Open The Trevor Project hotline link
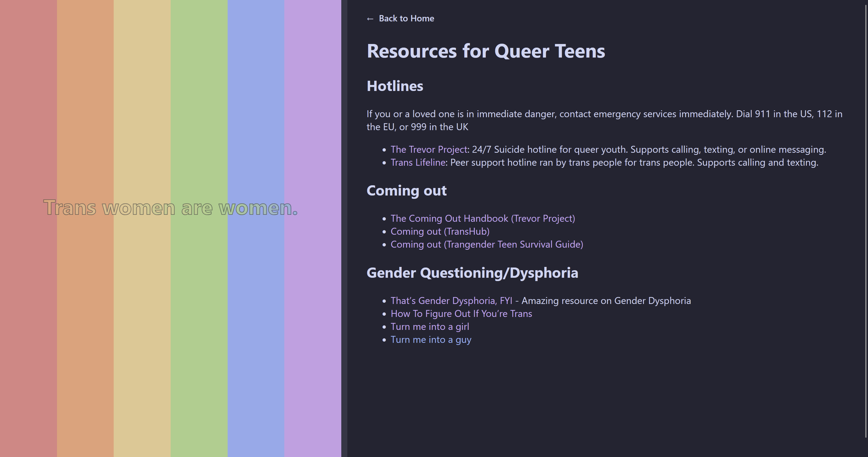The height and width of the screenshot is (457, 868). coord(429,149)
